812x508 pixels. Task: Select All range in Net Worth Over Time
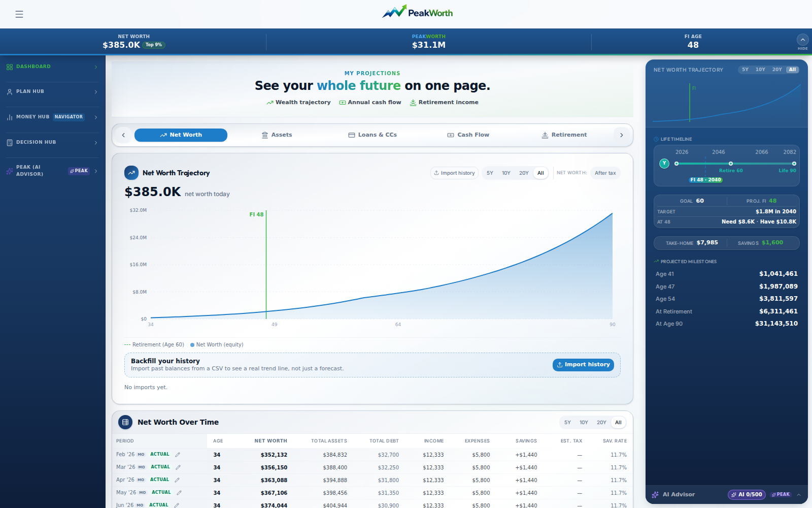point(618,423)
